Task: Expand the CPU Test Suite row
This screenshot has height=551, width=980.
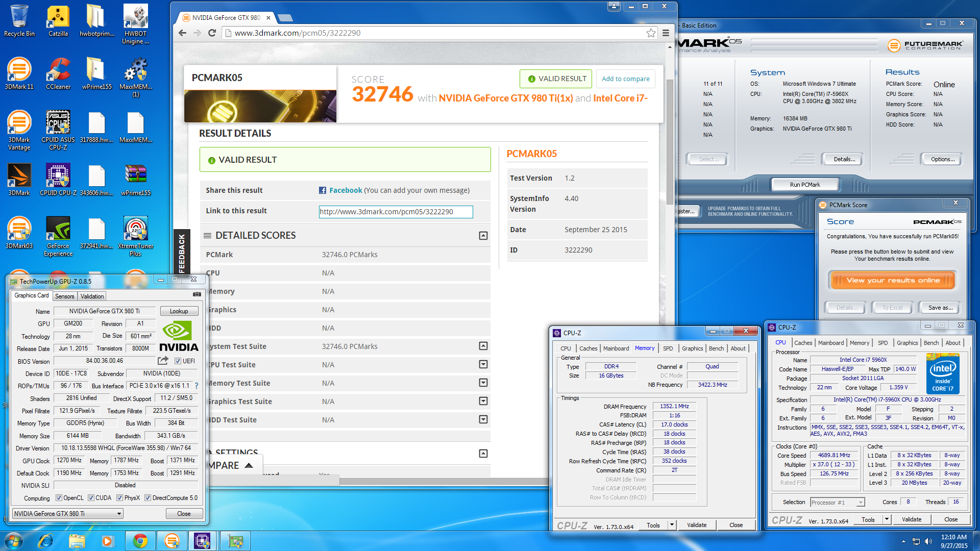Action: 483,365
